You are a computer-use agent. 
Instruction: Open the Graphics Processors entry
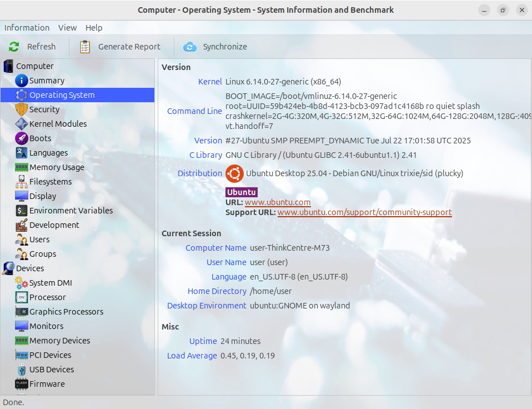click(66, 311)
